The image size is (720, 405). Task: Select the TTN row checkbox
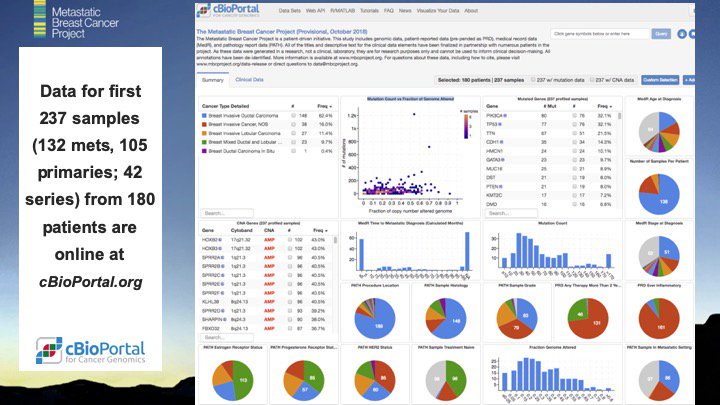tap(574, 133)
